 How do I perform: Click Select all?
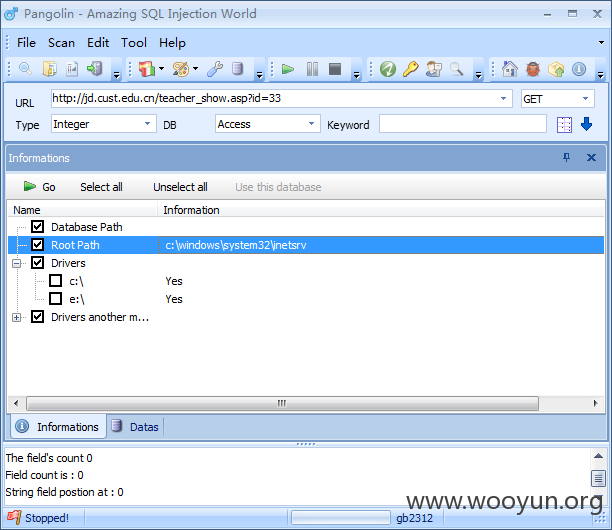tap(101, 187)
